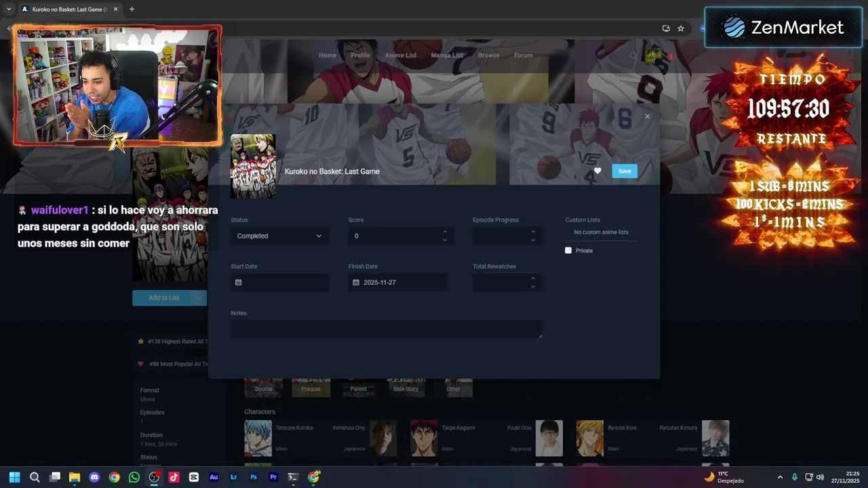
Task: Click the heart favourite icon beside Save
Action: (597, 171)
